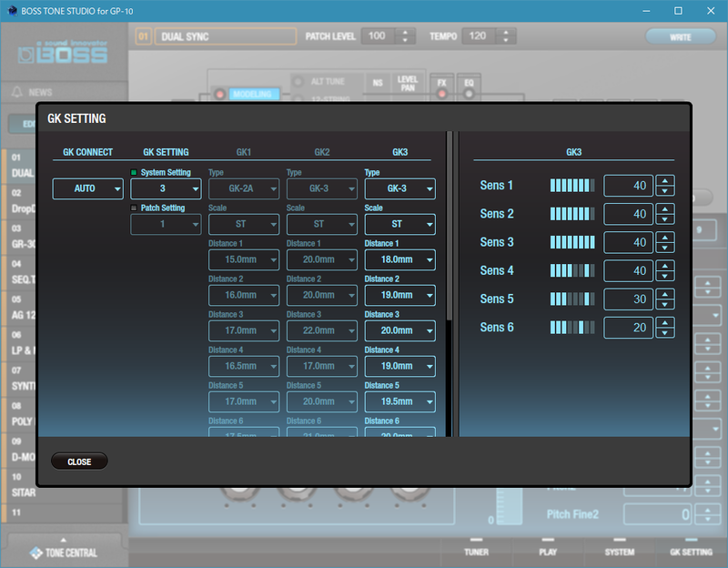The height and width of the screenshot is (568, 728).
Task: Click the patch number 01 box
Action: (x=144, y=36)
